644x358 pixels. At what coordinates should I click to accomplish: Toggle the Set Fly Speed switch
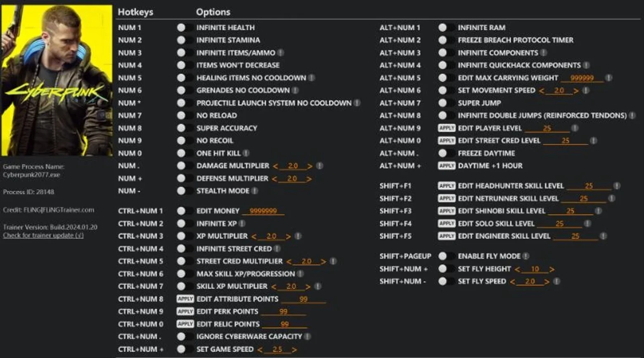coord(446,281)
